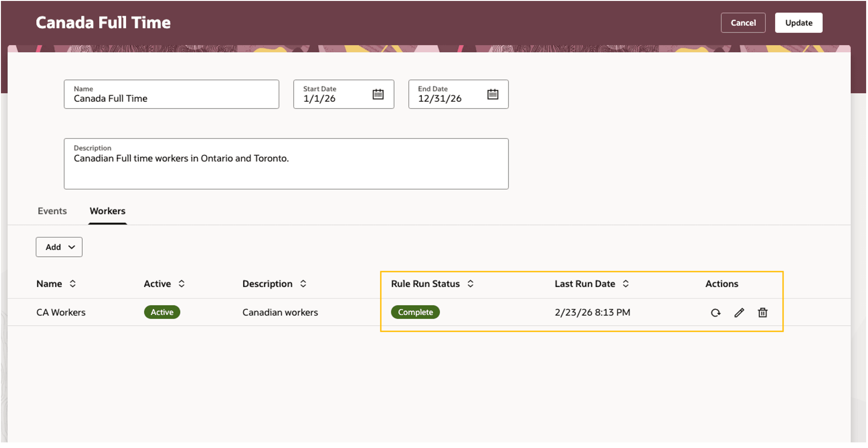Edit the CA Workers row
The width and height of the screenshot is (868, 448).
[739, 313]
